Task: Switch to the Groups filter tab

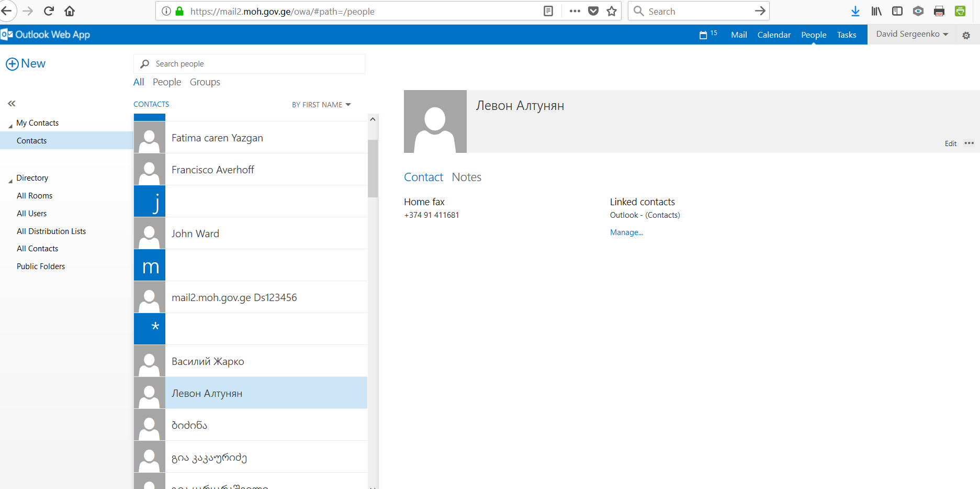Action: point(205,82)
